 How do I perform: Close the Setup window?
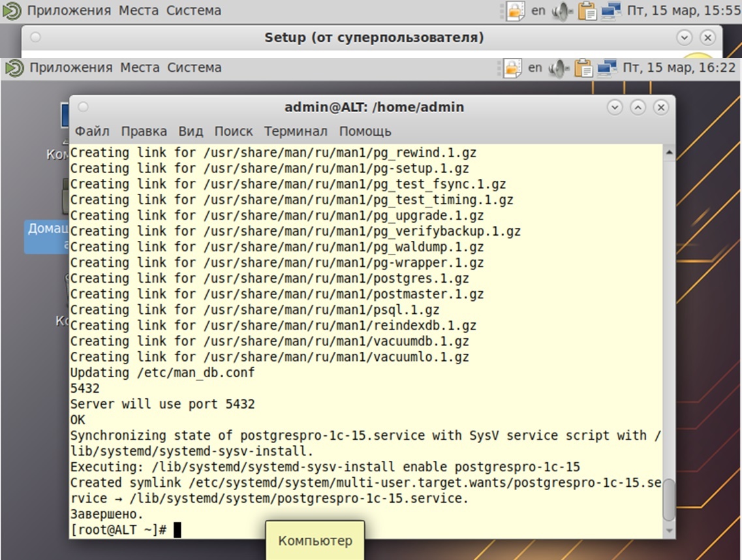[x=707, y=37]
